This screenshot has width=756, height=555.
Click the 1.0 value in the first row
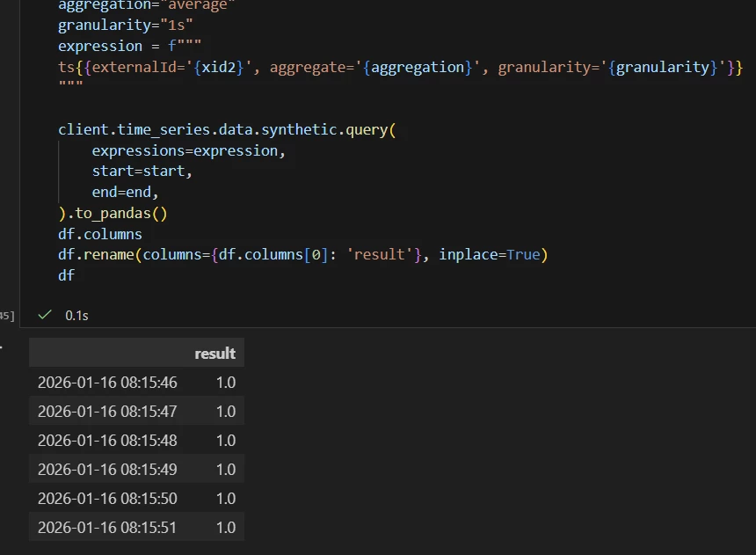[225, 383]
